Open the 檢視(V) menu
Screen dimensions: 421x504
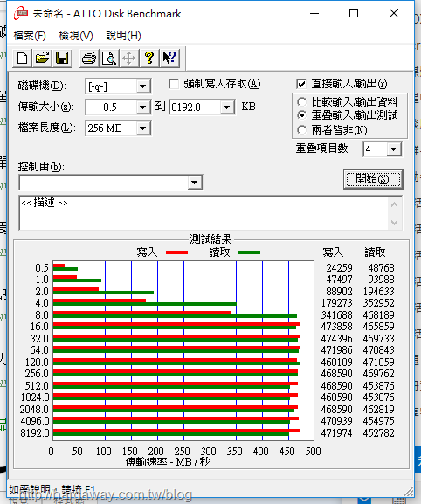[76, 35]
